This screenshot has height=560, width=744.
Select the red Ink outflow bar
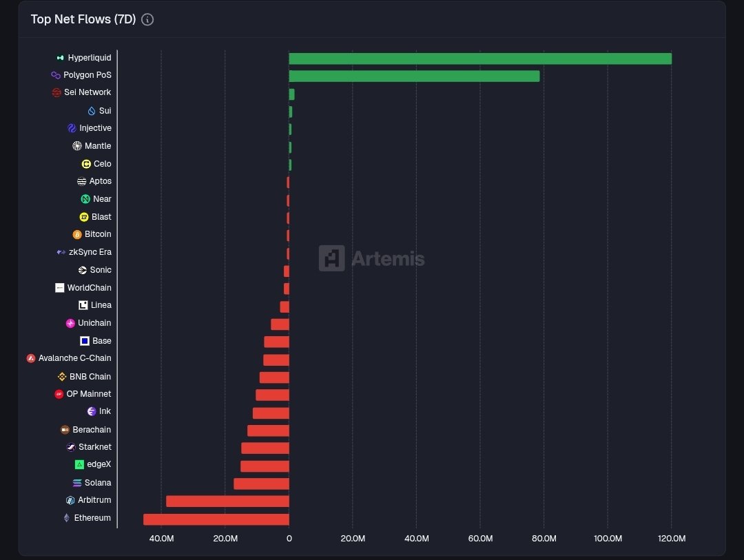click(x=271, y=413)
